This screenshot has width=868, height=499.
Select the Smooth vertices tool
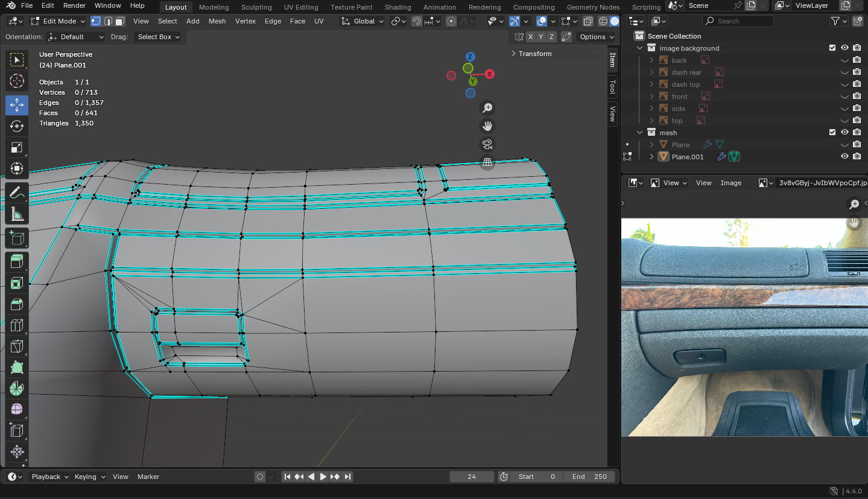pos(17,410)
